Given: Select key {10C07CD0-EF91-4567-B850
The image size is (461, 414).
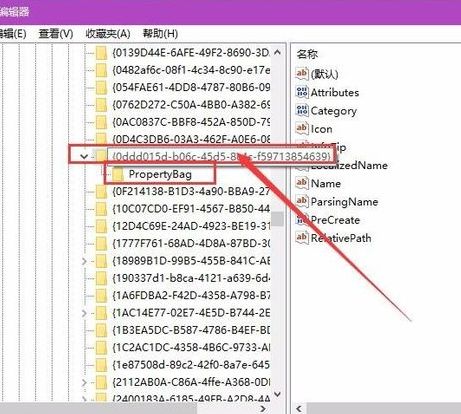Looking at the screenshot, I should (191, 209).
